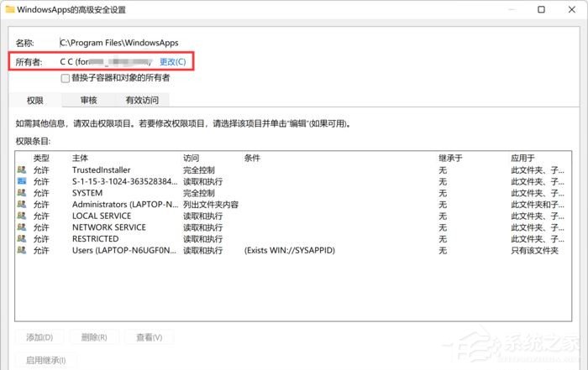Sort by the 主体 column header

(x=81, y=158)
